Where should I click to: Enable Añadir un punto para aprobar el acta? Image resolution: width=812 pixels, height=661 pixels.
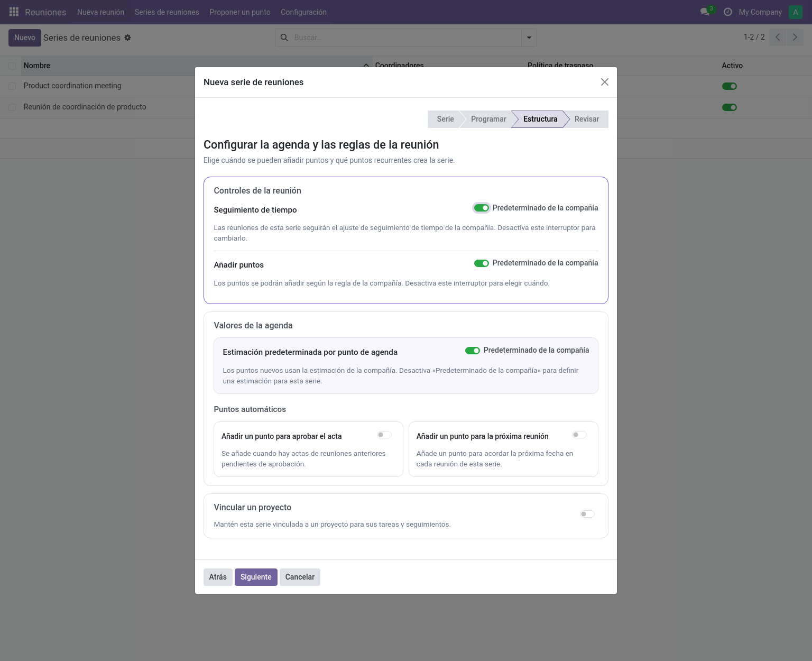[384, 435]
